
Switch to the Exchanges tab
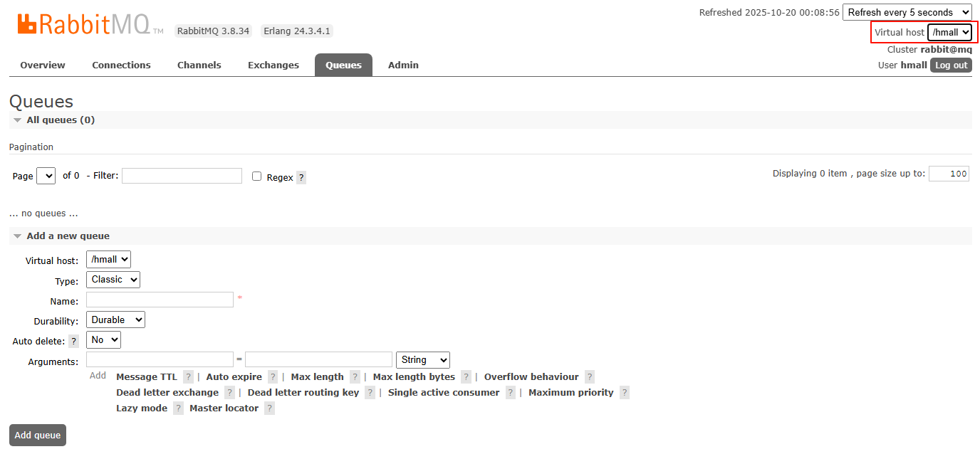click(273, 65)
